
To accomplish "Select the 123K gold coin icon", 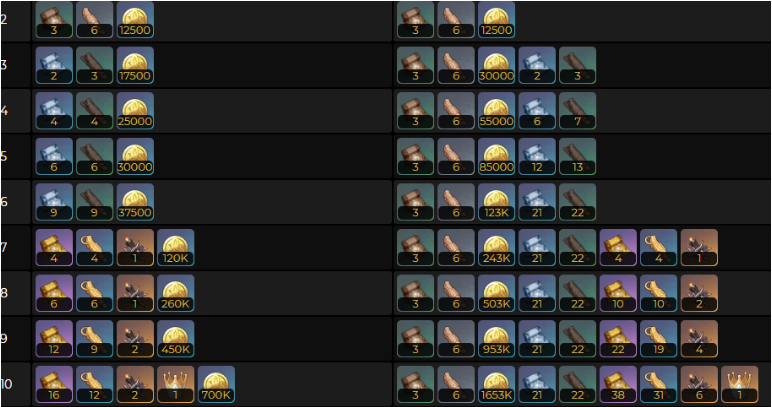I will [497, 202].
